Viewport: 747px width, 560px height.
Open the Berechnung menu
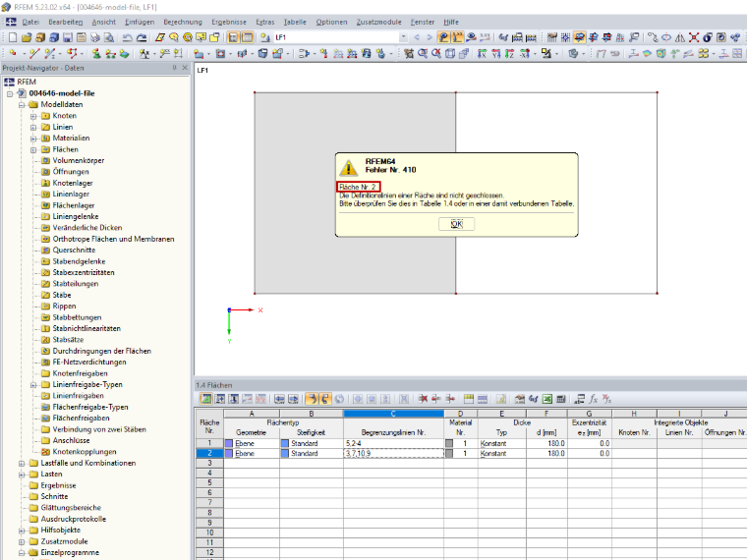pos(183,22)
